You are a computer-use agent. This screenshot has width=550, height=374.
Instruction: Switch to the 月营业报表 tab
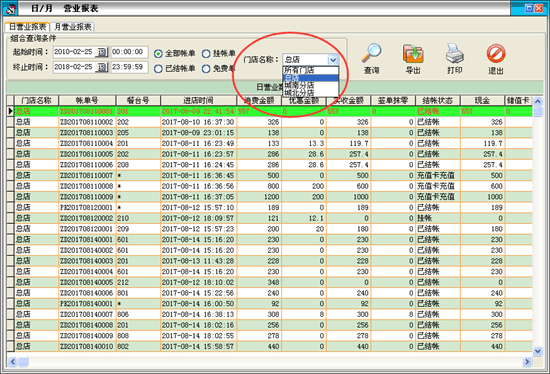[x=73, y=27]
